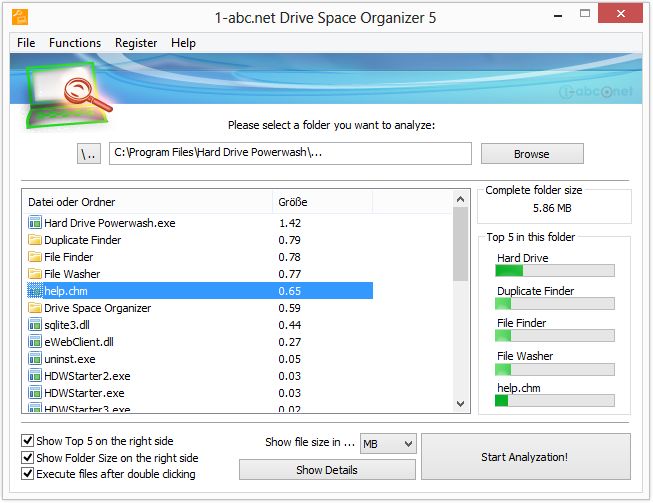Click the help.chm file icon
The image size is (653, 503).
click(x=35, y=291)
